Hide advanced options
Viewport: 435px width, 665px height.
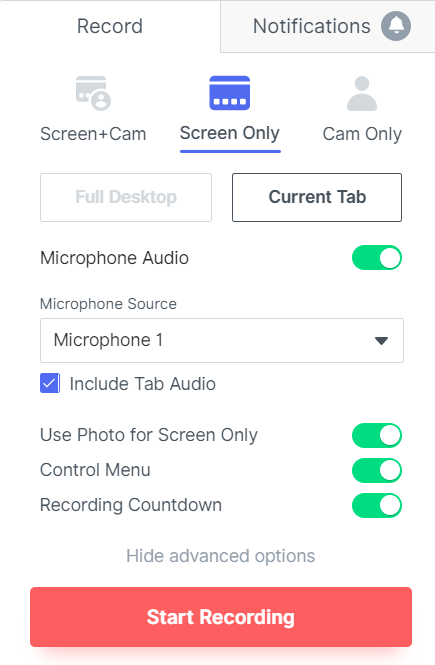(220, 556)
